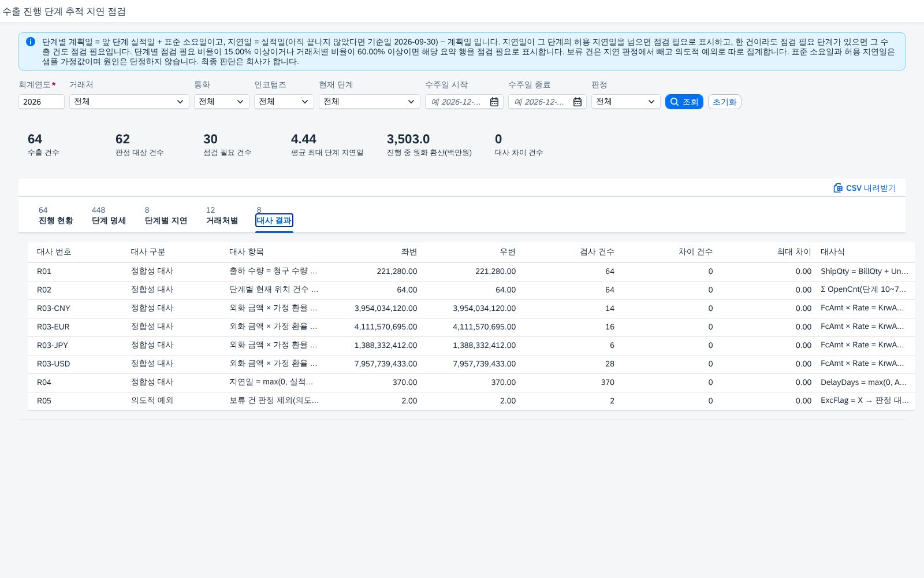Select row R04 in the table
The width and height of the screenshot is (924, 578).
pyautogui.click(x=471, y=382)
